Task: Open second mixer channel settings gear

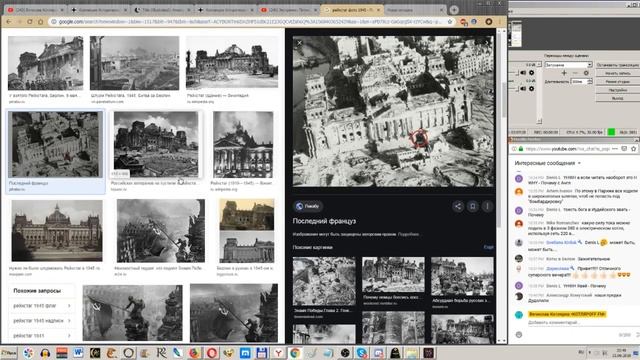Action: pos(531,88)
